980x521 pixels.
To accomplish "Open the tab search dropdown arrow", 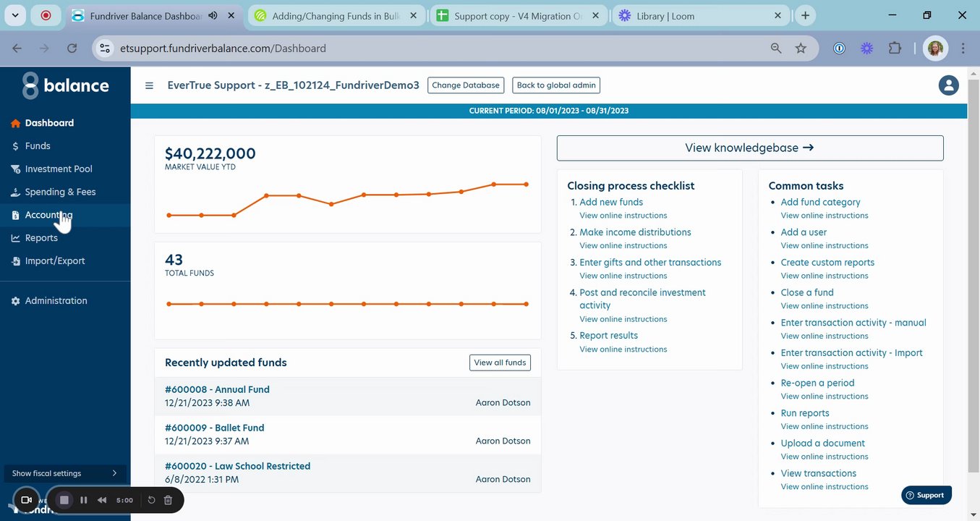I will click(x=15, y=15).
